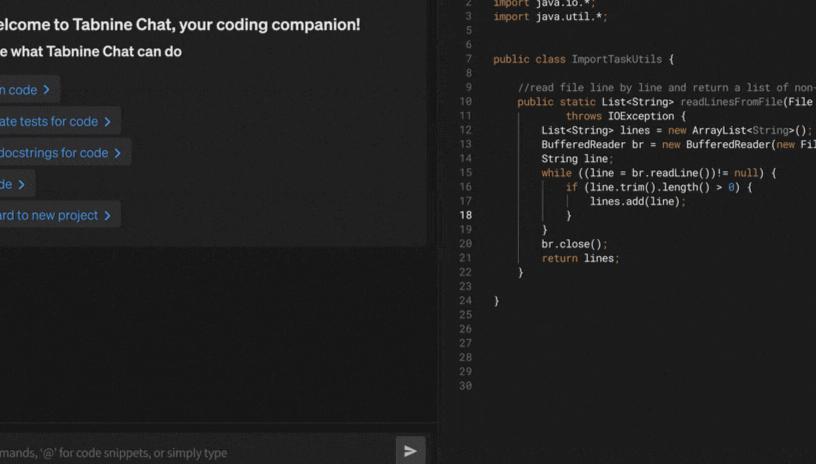
Task: Click the 'return lines;' statement
Action: click(x=580, y=258)
